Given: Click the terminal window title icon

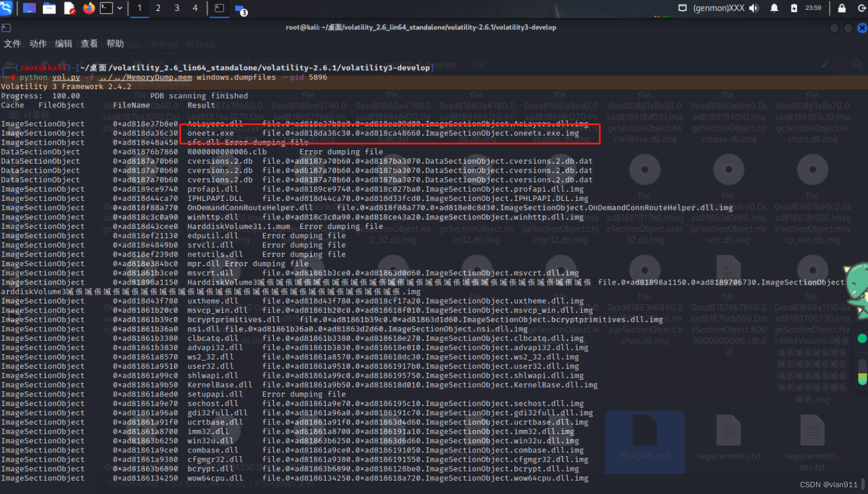Looking at the screenshot, I should click(x=6, y=27).
